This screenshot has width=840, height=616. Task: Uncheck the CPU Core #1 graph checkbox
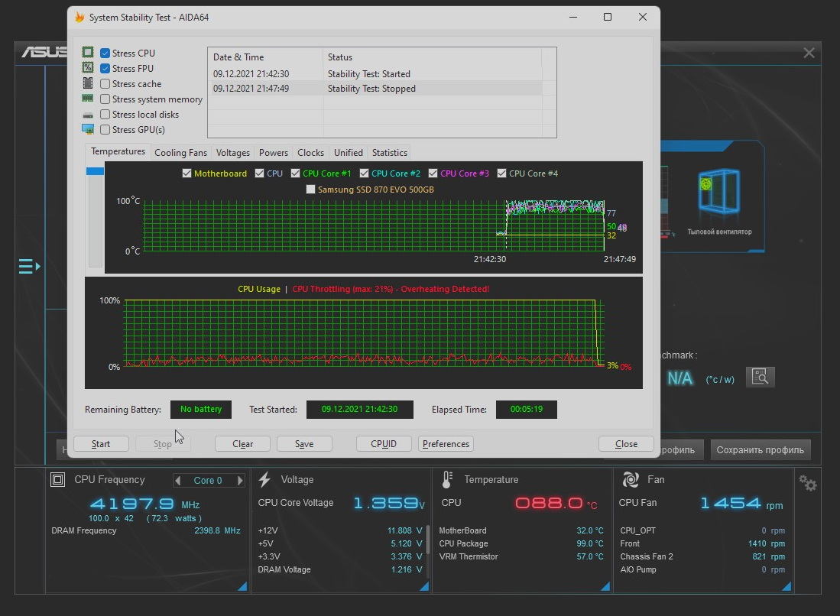(295, 173)
